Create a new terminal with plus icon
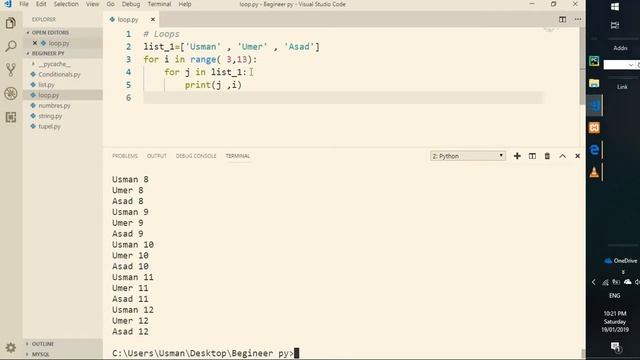The width and height of the screenshot is (640, 360). 517,156
